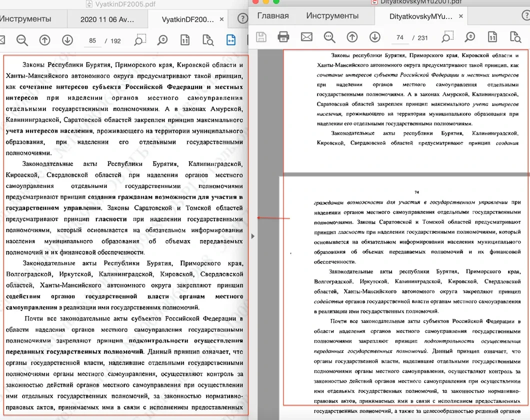Image resolution: width=530 pixels, height=420 pixels.
Task: Toggle actual size 1:1 view in VyatkinDF2005
Action: click(x=185, y=40)
